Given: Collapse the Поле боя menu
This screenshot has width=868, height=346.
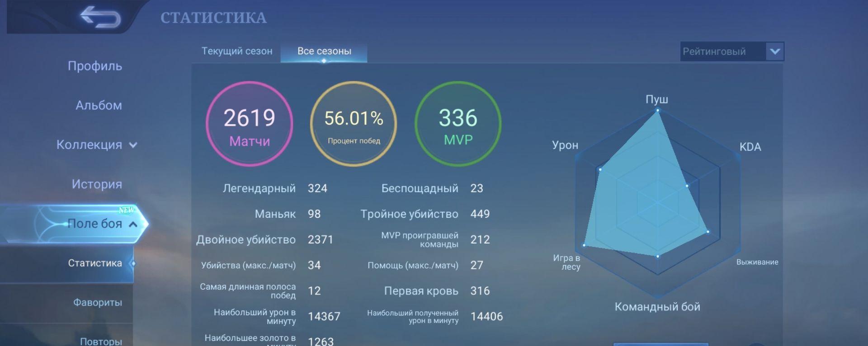Looking at the screenshot, I should click(133, 224).
